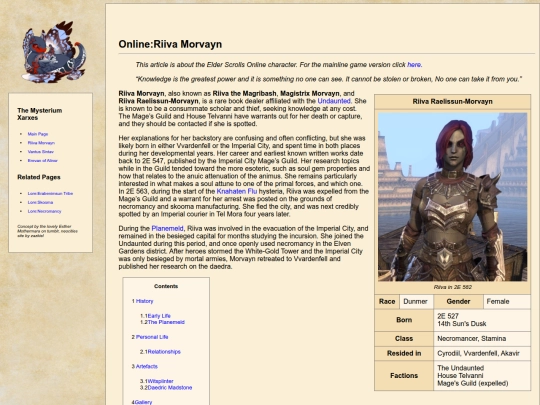The height and width of the screenshot is (405, 540).
Task: Click the 'Riiva in 2E 582' caption
Action: [x=453, y=287]
